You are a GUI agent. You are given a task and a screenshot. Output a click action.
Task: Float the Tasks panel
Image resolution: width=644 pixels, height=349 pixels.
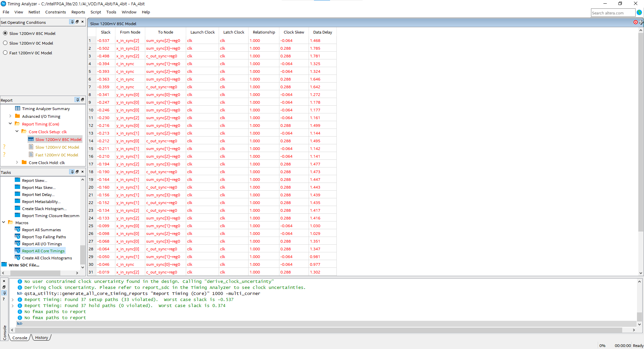pos(77,172)
